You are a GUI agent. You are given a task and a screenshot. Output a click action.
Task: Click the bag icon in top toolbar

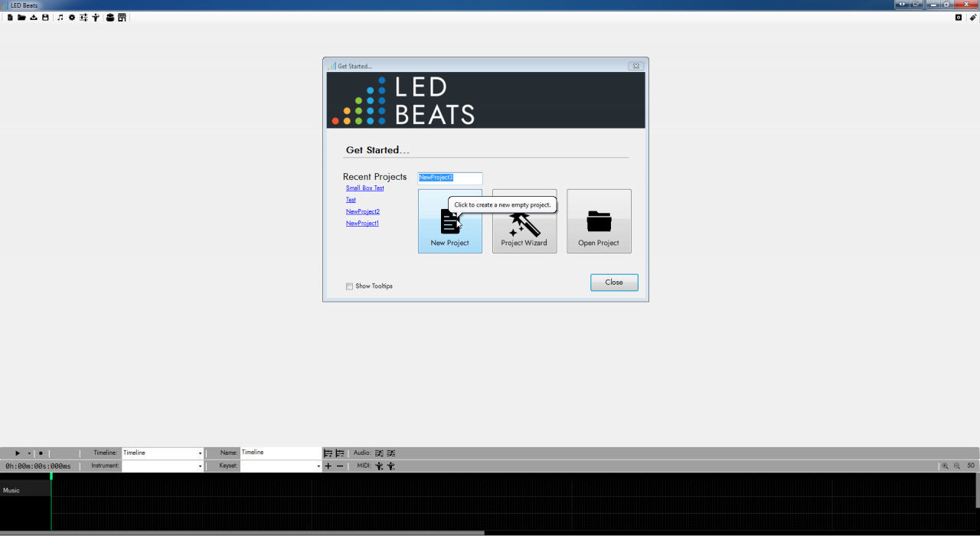coord(110,18)
